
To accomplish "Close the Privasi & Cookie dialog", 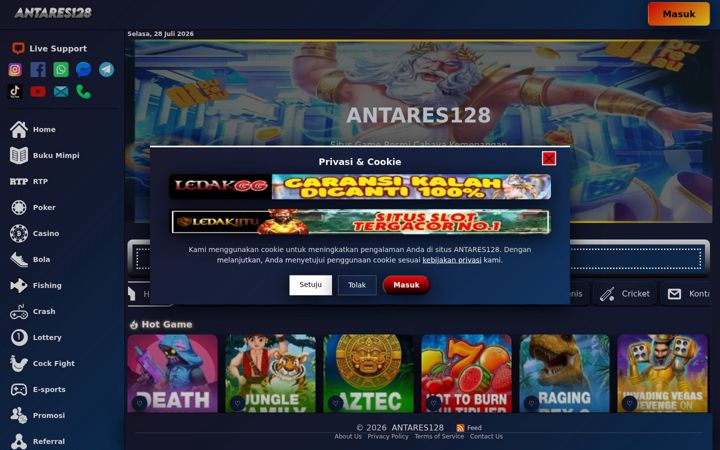I will pyautogui.click(x=549, y=158).
